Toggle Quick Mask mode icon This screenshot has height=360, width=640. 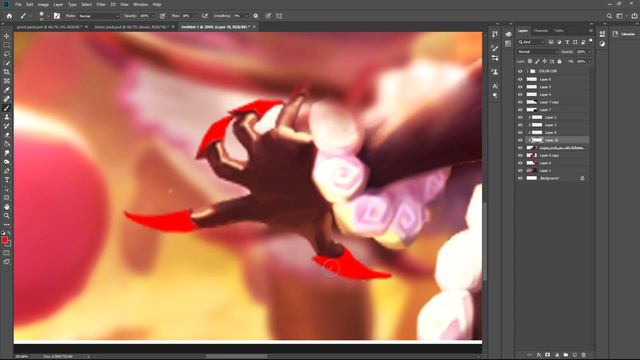[x=7, y=253]
